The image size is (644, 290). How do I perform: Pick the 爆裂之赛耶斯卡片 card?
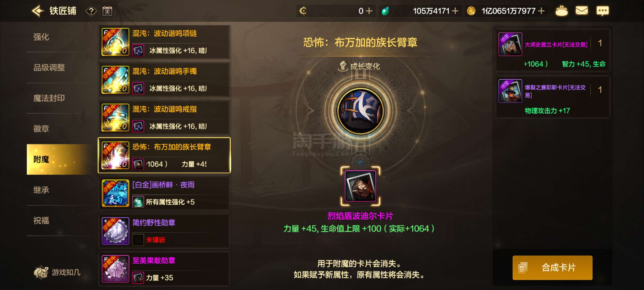click(x=552, y=97)
